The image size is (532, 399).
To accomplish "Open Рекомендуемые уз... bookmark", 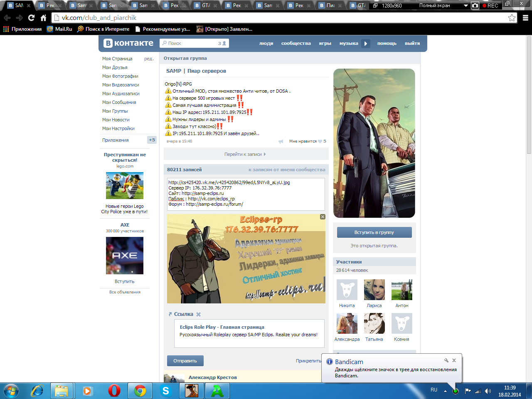I will (x=162, y=29).
